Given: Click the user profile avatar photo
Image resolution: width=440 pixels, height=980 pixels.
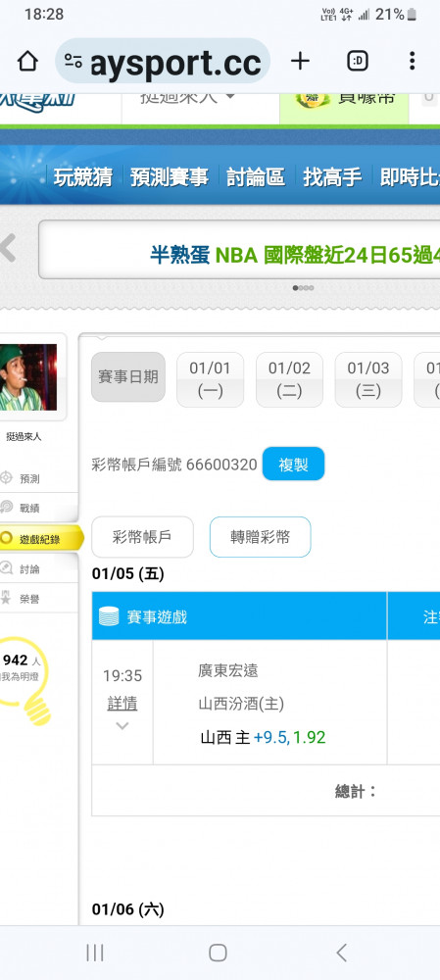Looking at the screenshot, I should click(28, 377).
